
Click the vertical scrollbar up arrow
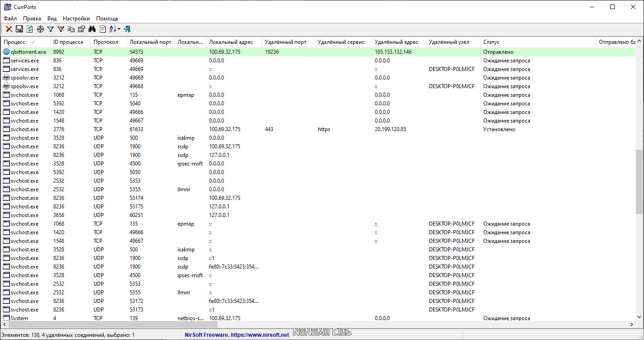pos(639,41)
